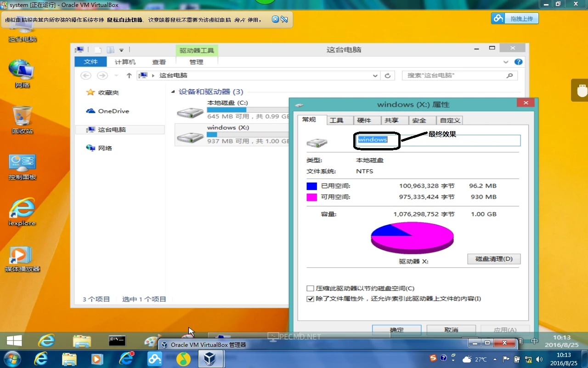Viewport: 588px width, 368px height.
Task: Go forward in Explorer navigation
Action: click(x=102, y=75)
